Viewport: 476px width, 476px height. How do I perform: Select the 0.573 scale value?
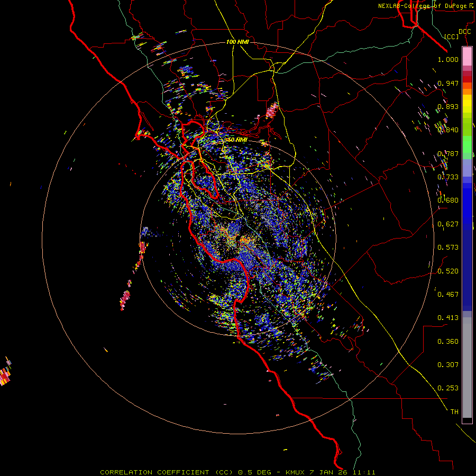tap(448, 248)
